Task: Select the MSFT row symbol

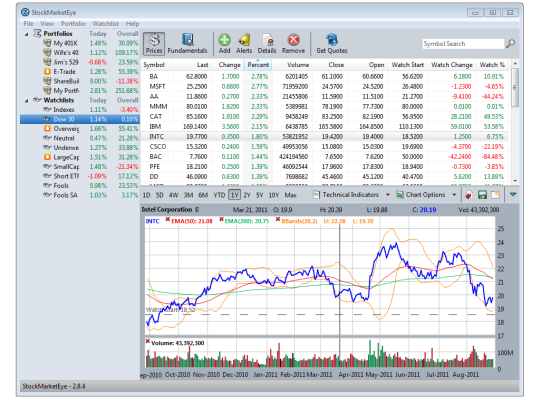Action: coord(157,86)
